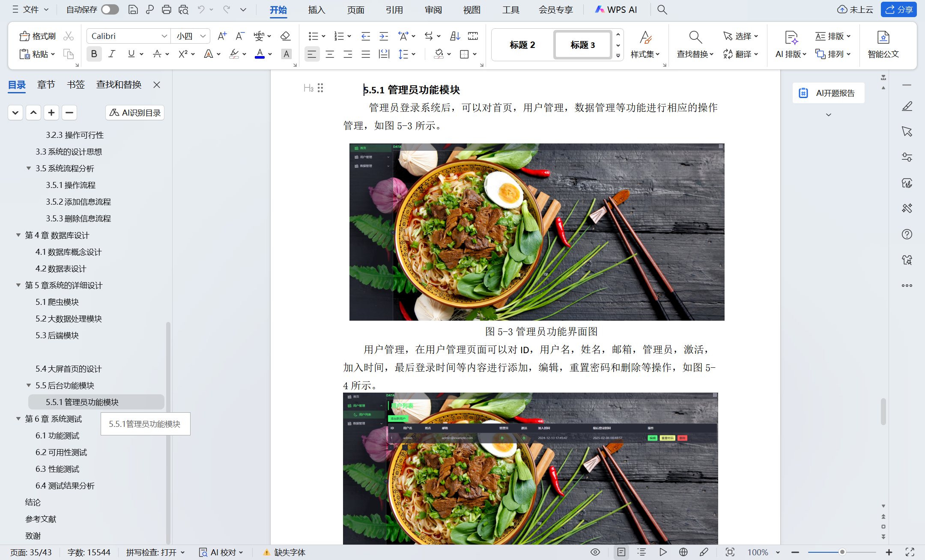Click the cut scissors icon

point(69,36)
